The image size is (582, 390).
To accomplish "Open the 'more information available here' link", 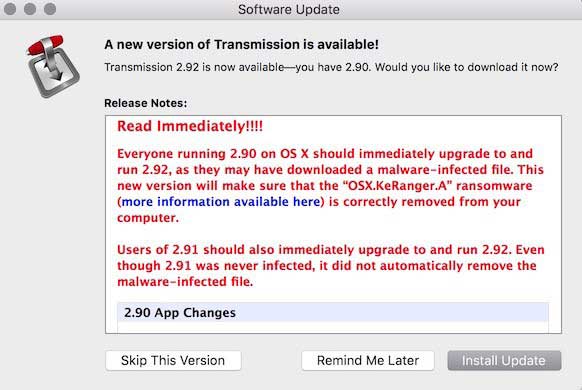I will coord(220,201).
